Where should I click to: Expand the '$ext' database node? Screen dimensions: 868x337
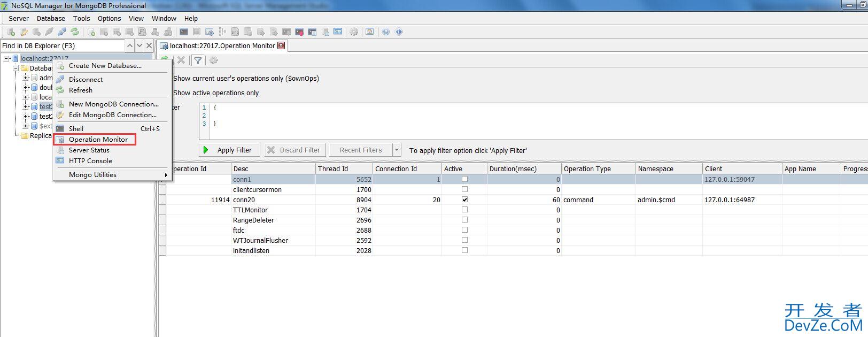tap(26, 126)
